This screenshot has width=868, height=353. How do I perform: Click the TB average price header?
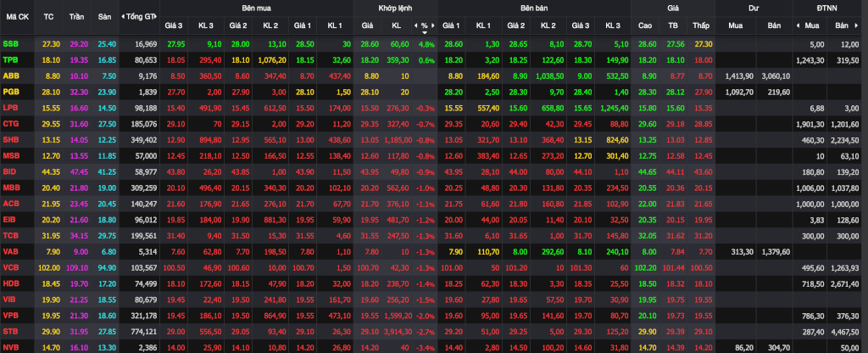click(x=673, y=25)
